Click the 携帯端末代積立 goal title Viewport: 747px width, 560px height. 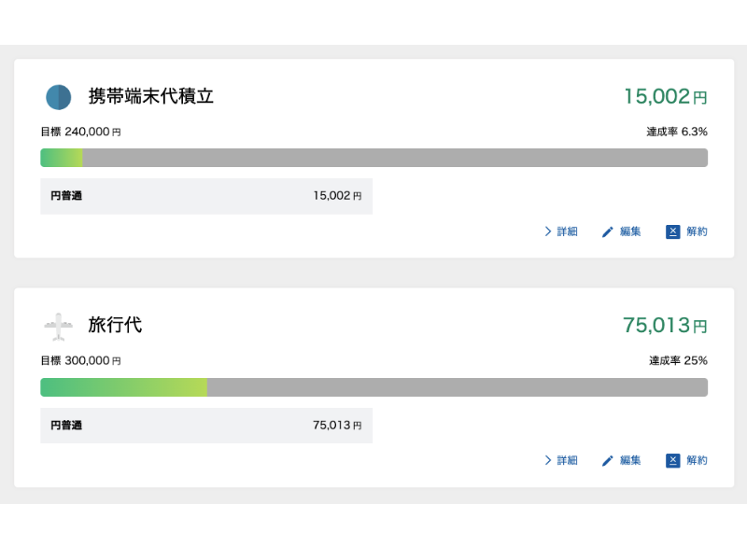coord(151,96)
